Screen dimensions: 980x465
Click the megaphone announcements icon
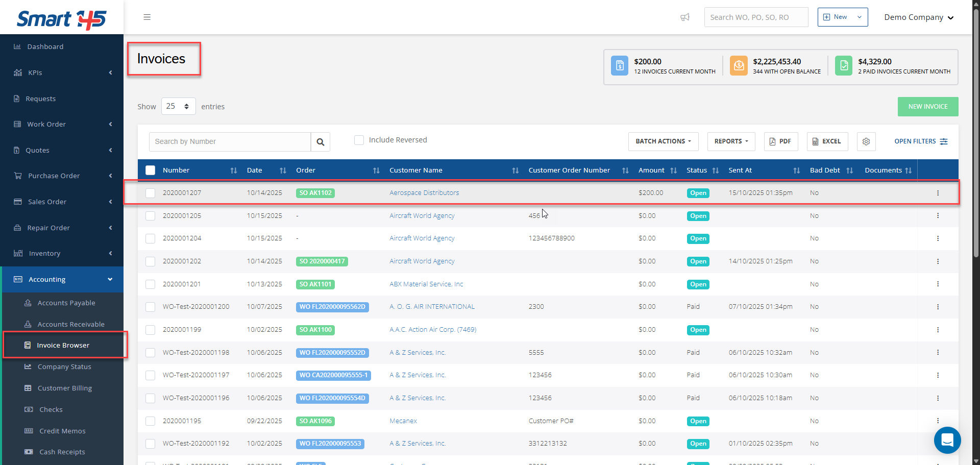pos(685,17)
